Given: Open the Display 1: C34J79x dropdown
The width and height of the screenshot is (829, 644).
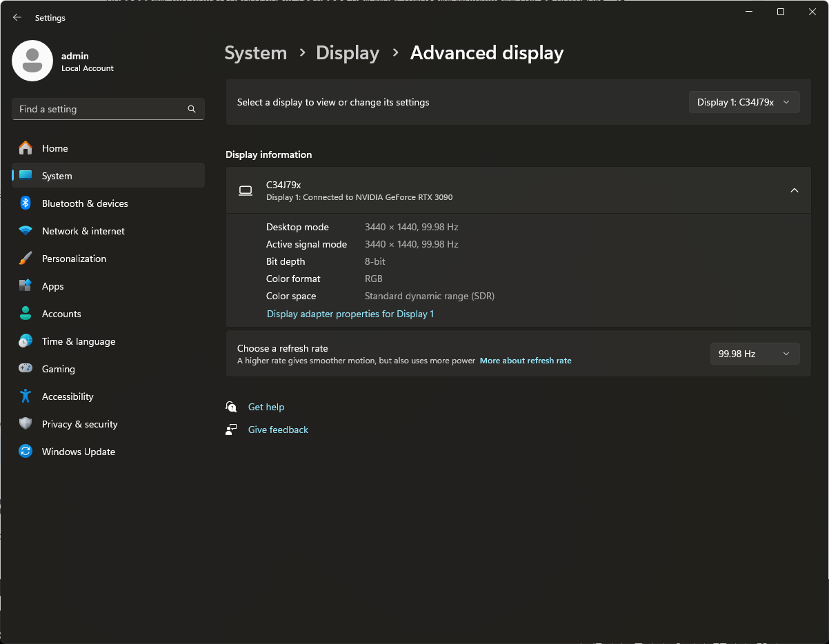Looking at the screenshot, I should [x=743, y=102].
